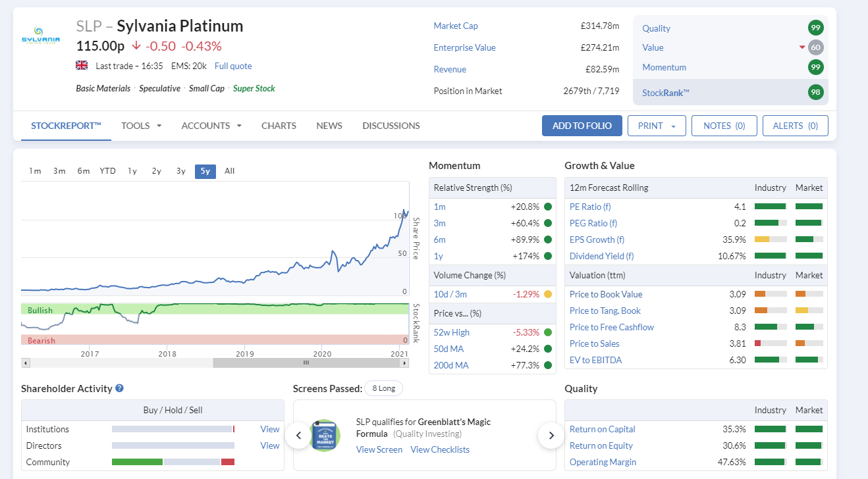Click the PEG Ratio (f) link

click(593, 223)
